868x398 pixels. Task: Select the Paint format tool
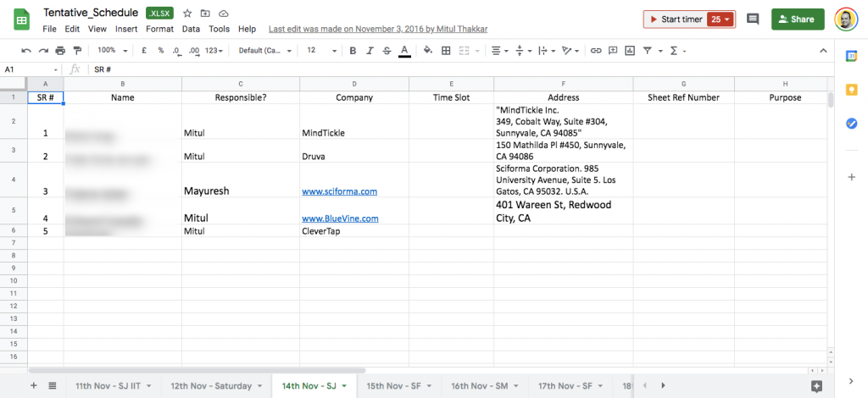(x=77, y=50)
